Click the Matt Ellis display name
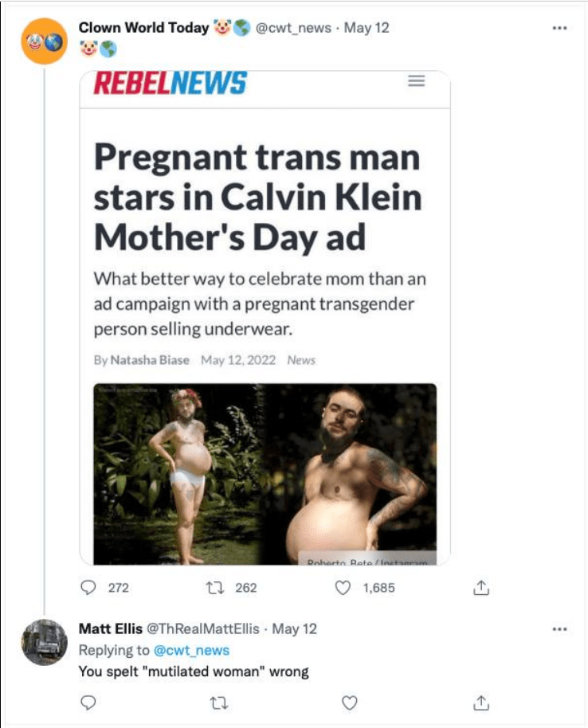588x728 pixels. pyautogui.click(x=112, y=628)
